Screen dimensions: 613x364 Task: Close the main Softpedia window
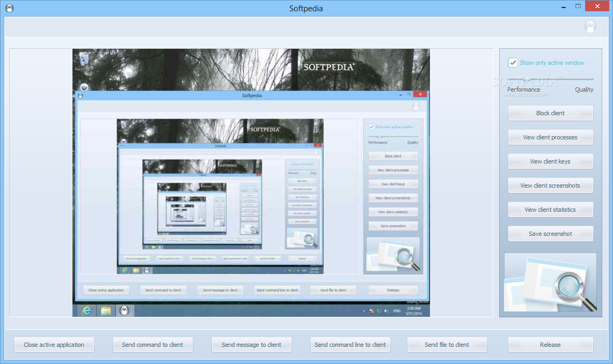[x=597, y=6]
